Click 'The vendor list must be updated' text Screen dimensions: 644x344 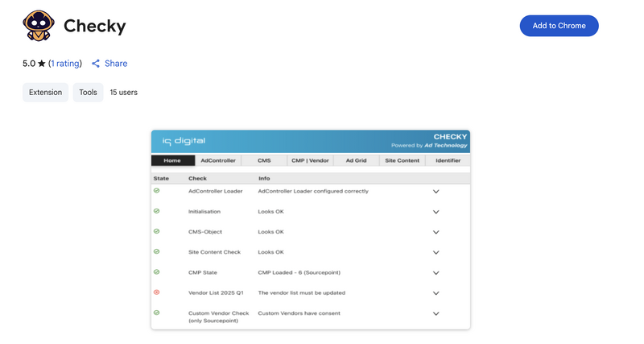click(301, 292)
